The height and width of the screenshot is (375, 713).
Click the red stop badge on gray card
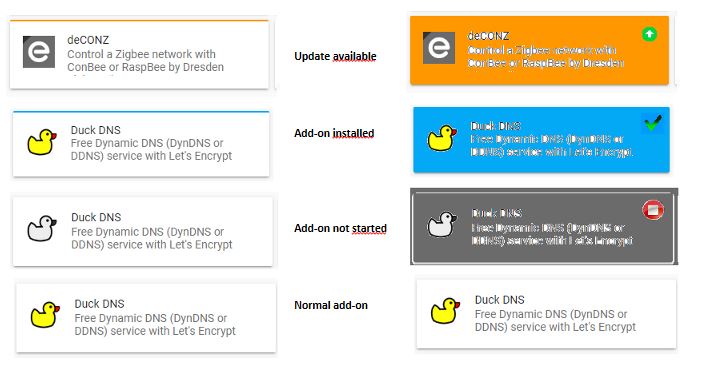pyautogui.click(x=653, y=210)
